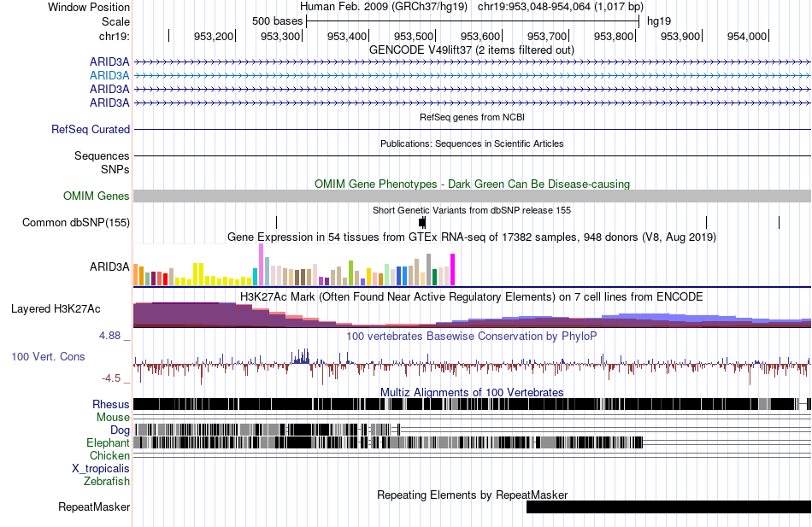The image size is (812, 527).
Task: Click the 953,800 ruler position
Action: (x=614, y=36)
